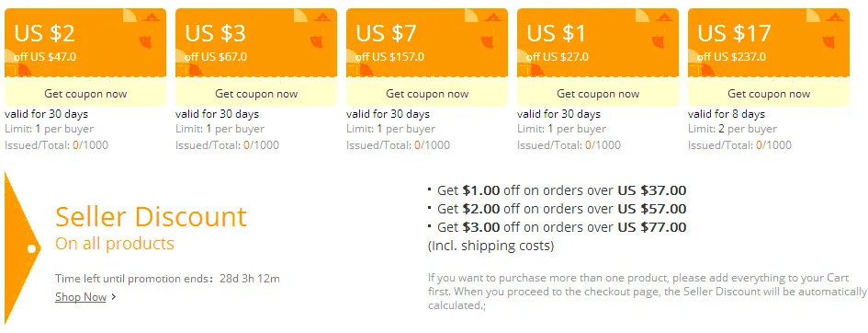Click the $2.00 off over $57.00 offer

click(x=561, y=209)
